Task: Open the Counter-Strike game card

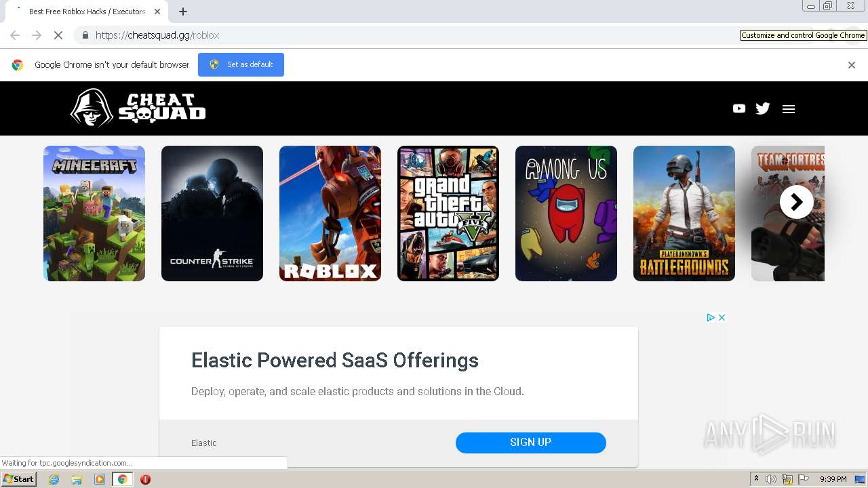Action: [212, 213]
